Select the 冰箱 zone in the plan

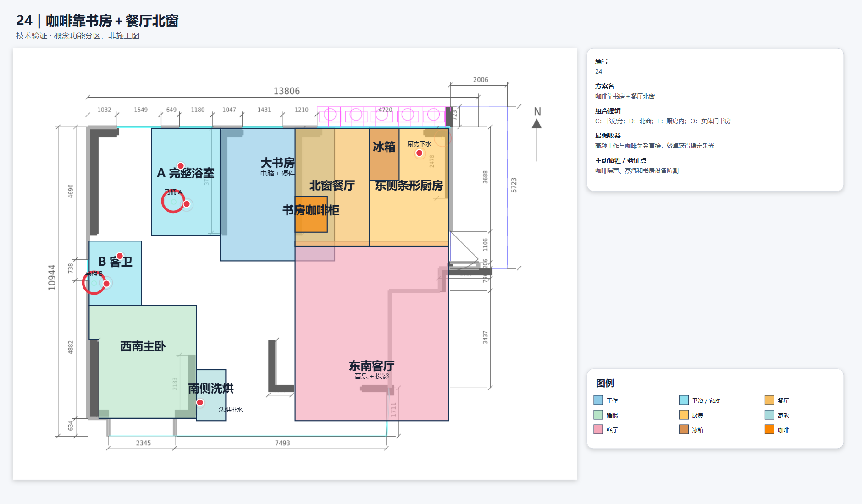[x=384, y=154]
